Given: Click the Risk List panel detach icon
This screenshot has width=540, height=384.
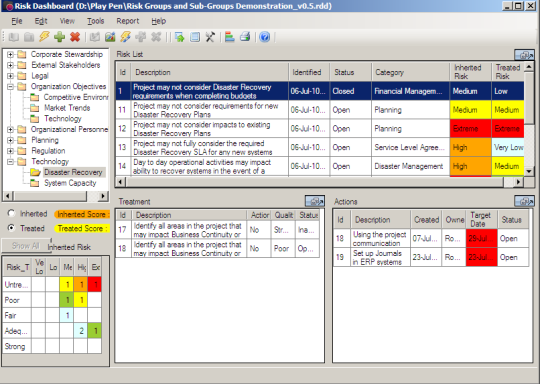Looking at the screenshot, I should tap(525, 55).
